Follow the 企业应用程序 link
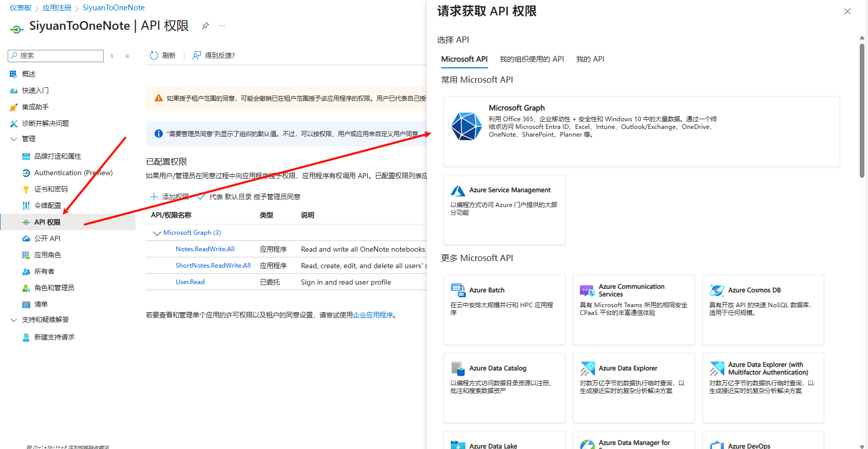This screenshot has width=868, height=449. point(373,315)
